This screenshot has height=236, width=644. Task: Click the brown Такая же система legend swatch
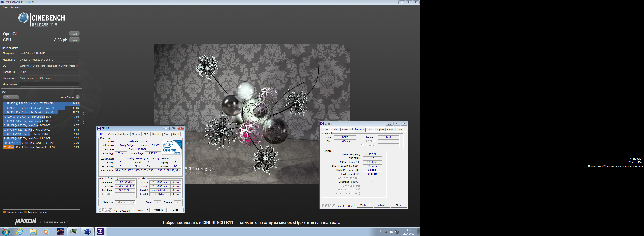[25, 212]
